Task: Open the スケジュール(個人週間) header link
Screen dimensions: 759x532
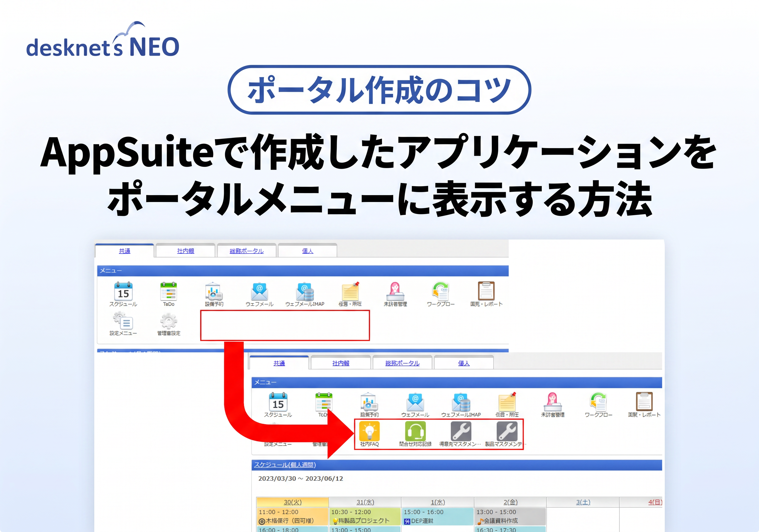Action: pos(285,465)
